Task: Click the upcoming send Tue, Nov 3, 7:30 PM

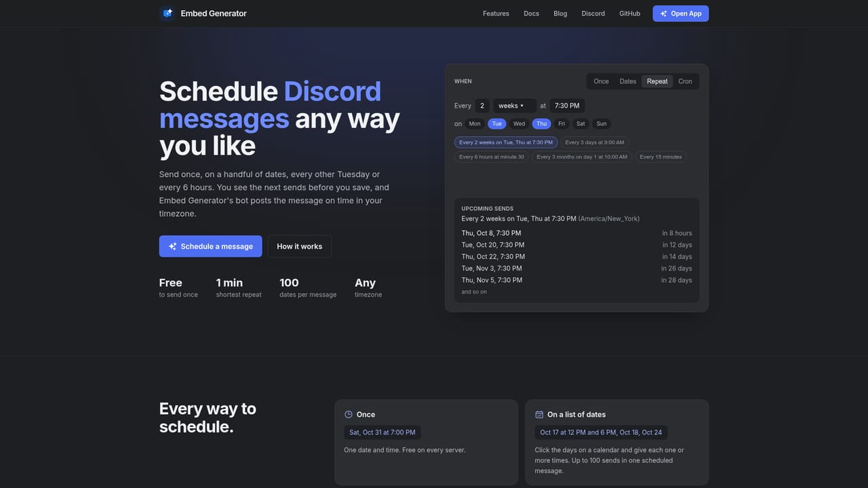Action: click(492, 268)
